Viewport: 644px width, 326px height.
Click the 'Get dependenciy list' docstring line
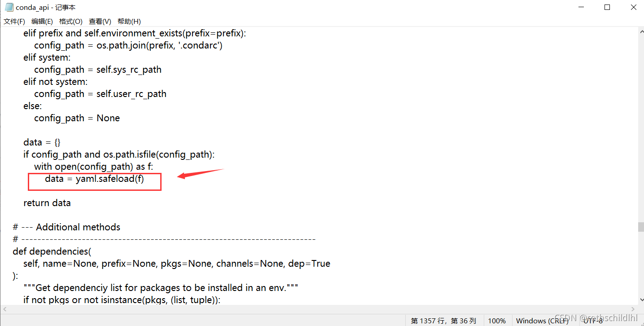coord(161,288)
